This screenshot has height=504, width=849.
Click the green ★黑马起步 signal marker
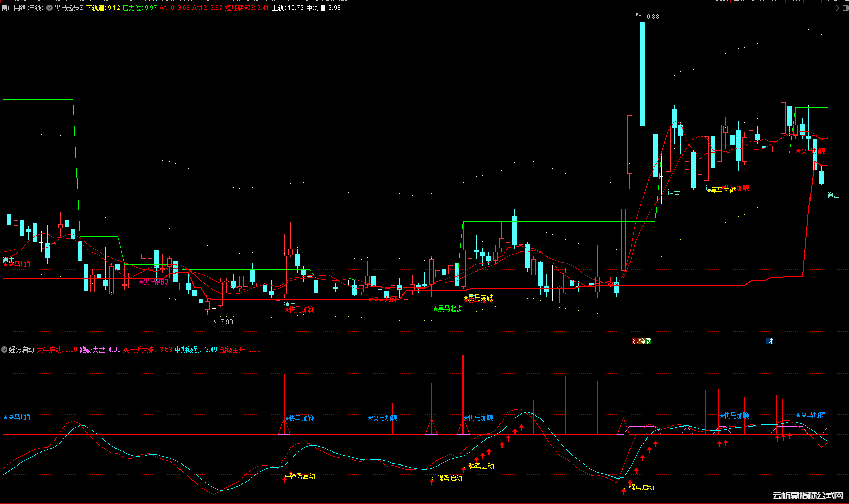pos(447,308)
